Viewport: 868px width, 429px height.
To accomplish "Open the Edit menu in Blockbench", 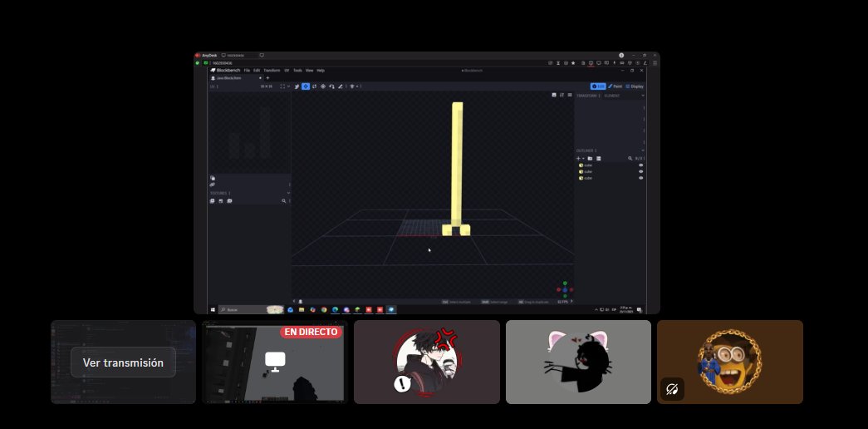I will (x=257, y=71).
